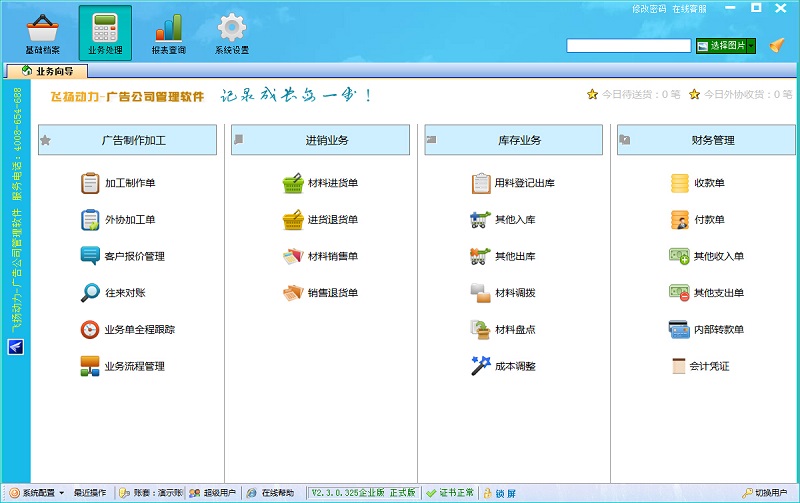
Task: Open 材料盘点 inventory check
Action: point(514,329)
